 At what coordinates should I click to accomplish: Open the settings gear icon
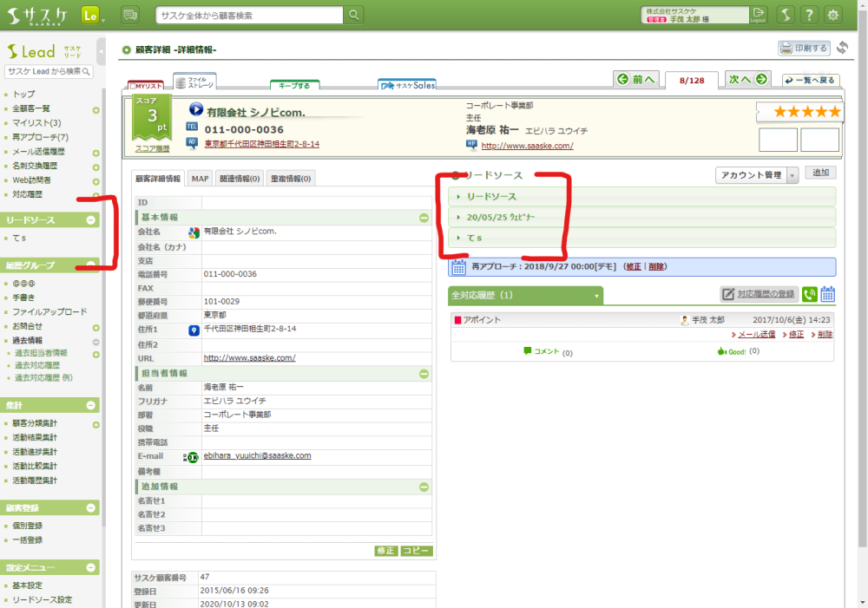pos(832,15)
